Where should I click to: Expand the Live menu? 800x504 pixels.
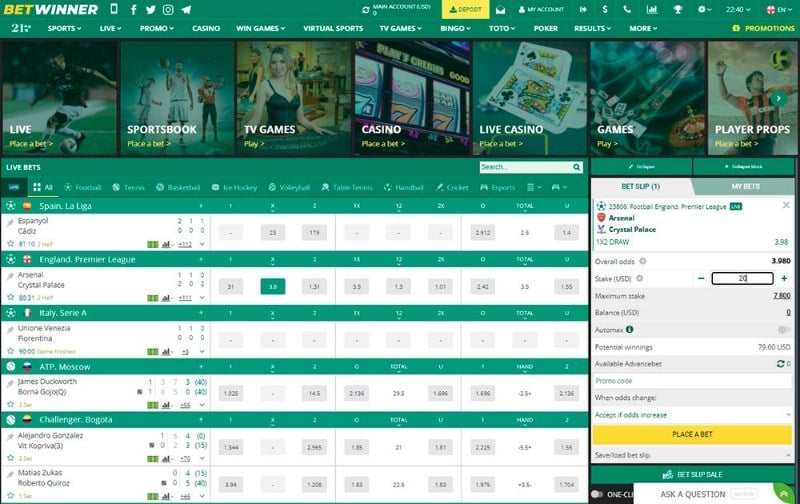110,28
